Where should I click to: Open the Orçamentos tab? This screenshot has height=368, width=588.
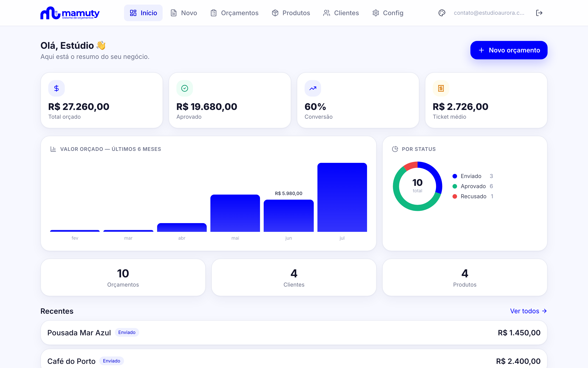pyautogui.click(x=234, y=13)
